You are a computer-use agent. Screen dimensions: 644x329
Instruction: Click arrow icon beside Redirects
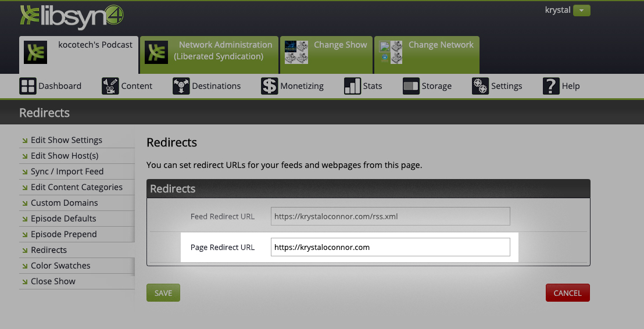(25, 250)
